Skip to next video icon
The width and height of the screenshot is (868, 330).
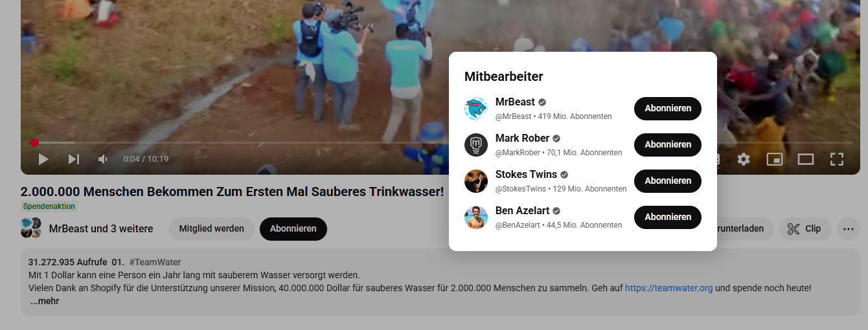[x=74, y=159]
